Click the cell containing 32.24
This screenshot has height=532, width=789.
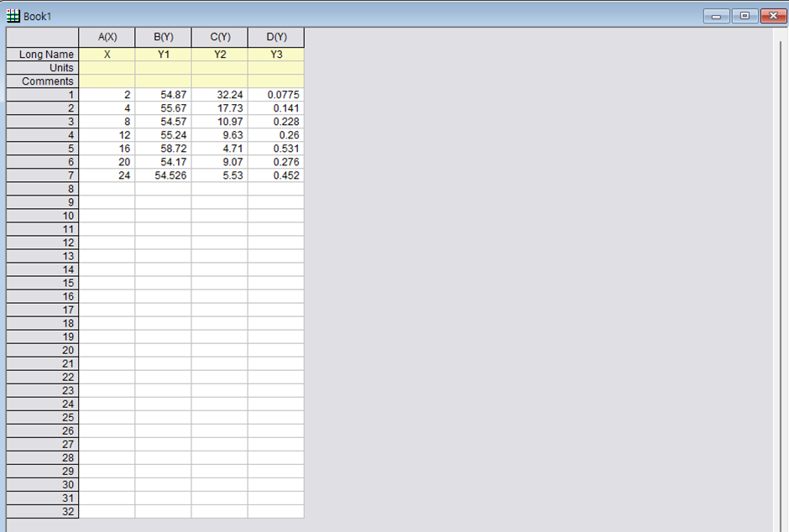(x=220, y=94)
